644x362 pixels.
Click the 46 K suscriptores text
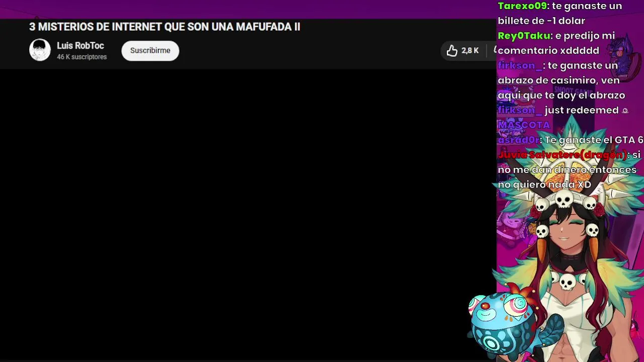(x=82, y=57)
